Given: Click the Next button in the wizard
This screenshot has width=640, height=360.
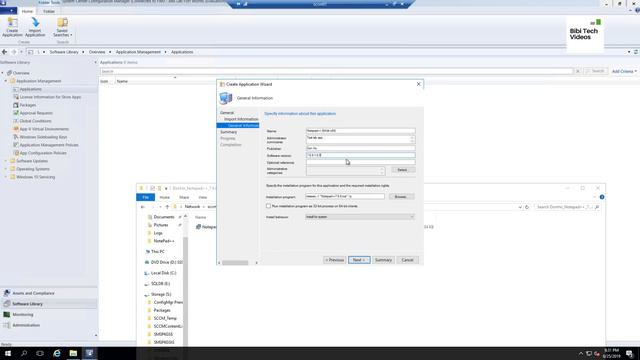Looking at the screenshot, I should 359,260.
